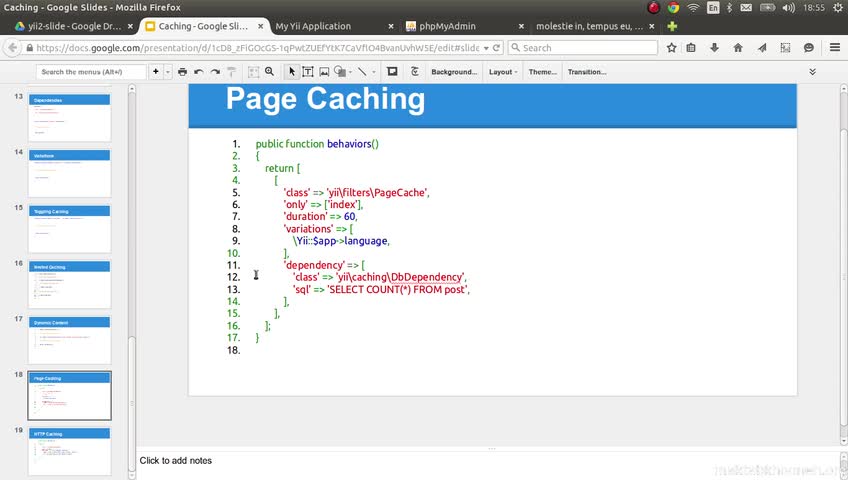Bookmark this page with the star icon
Viewport: 848px width, 480px height.
(671, 48)
